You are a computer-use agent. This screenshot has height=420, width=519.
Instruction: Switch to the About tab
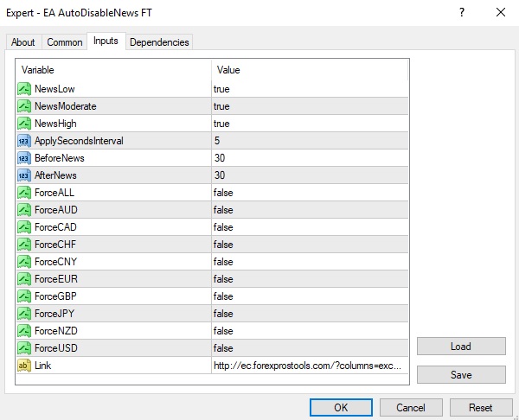click(23, 42)
